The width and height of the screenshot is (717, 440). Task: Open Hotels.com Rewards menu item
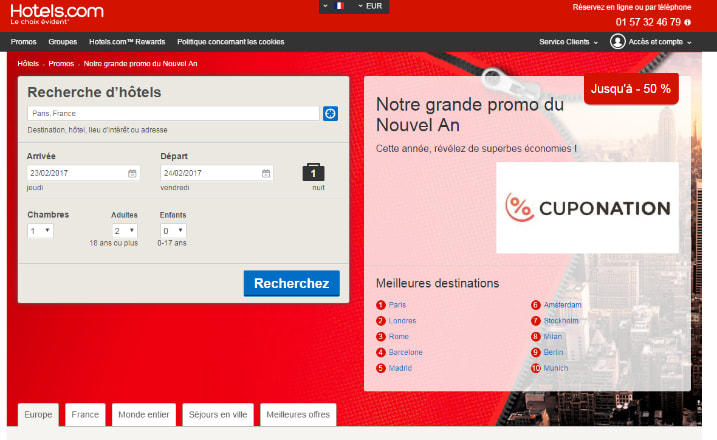pyautogui.click(x=127, y=42)
